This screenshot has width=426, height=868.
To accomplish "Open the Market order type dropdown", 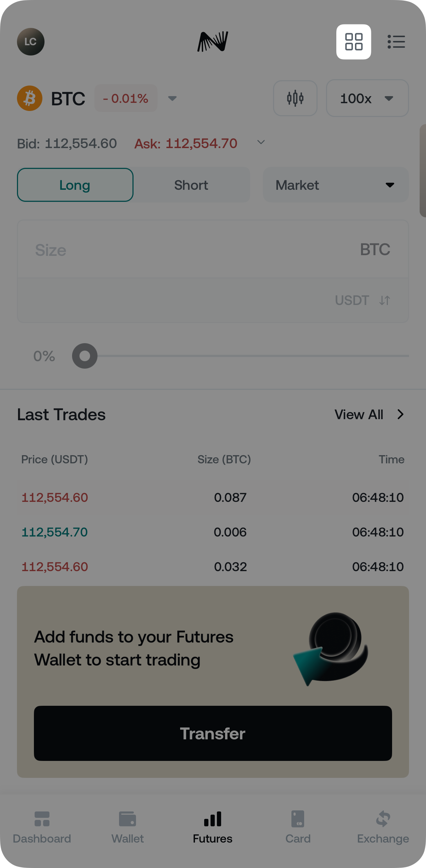I will coord(336,185).
